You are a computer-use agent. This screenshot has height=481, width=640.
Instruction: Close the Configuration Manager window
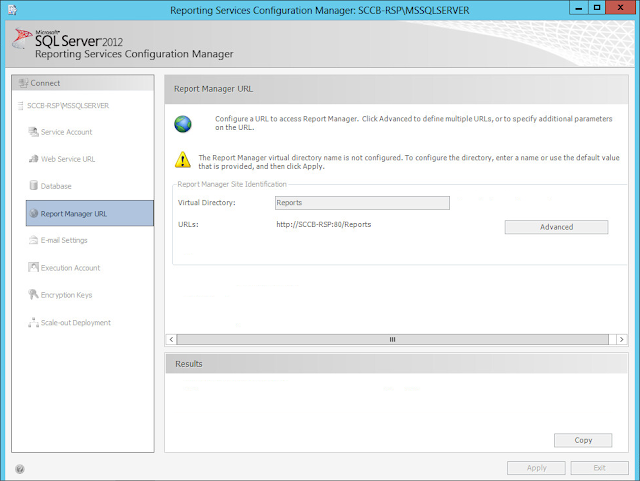(620, 8)
